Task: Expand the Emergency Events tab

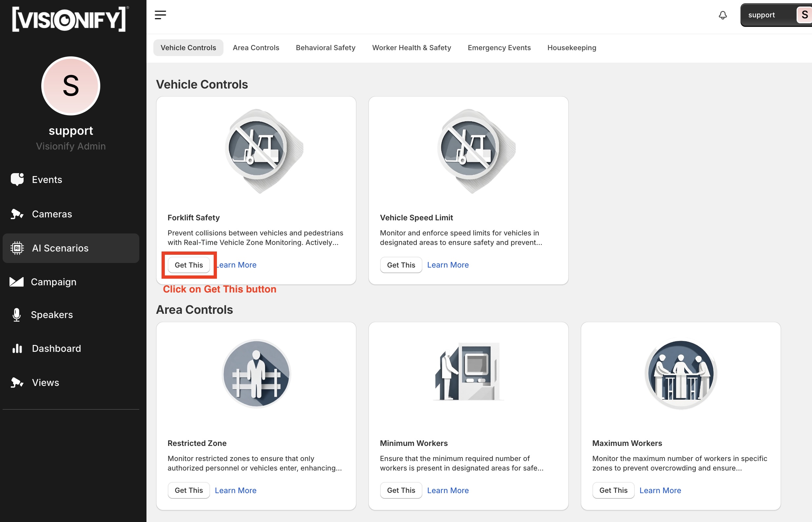Action: (x=499, y=47)
